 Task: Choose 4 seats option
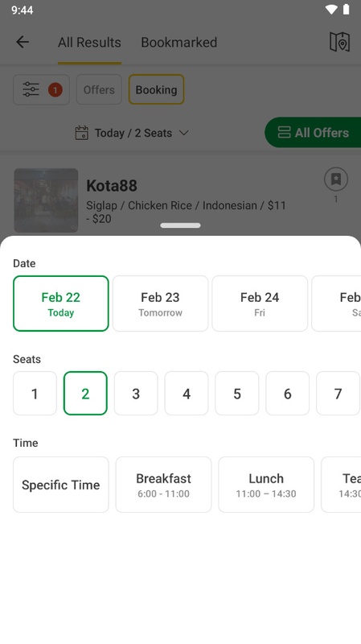tap(187, 394)
